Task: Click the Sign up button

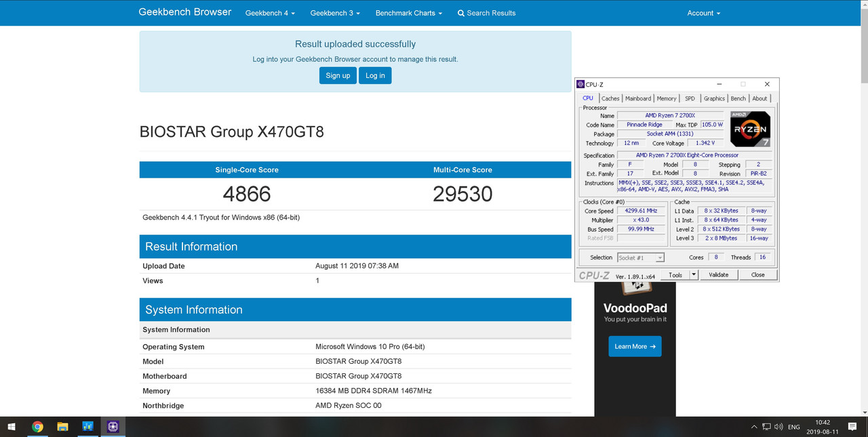Action: pos(338,75)
